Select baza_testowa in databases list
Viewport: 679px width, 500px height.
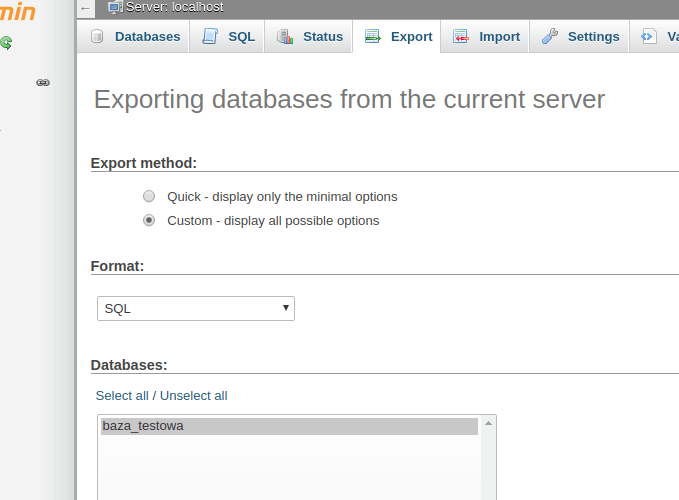pyautogui.click(x=143, y=426)
